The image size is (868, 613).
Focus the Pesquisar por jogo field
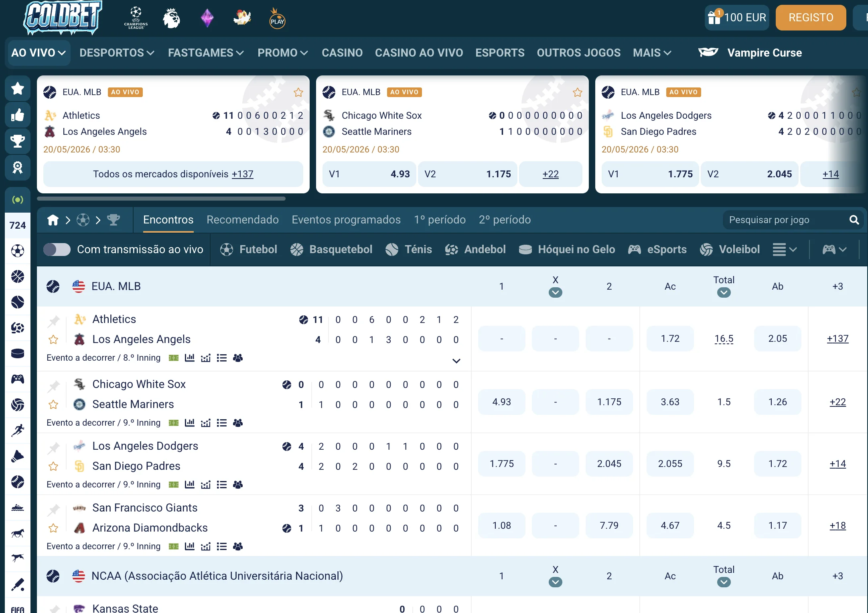click(793, 220)
